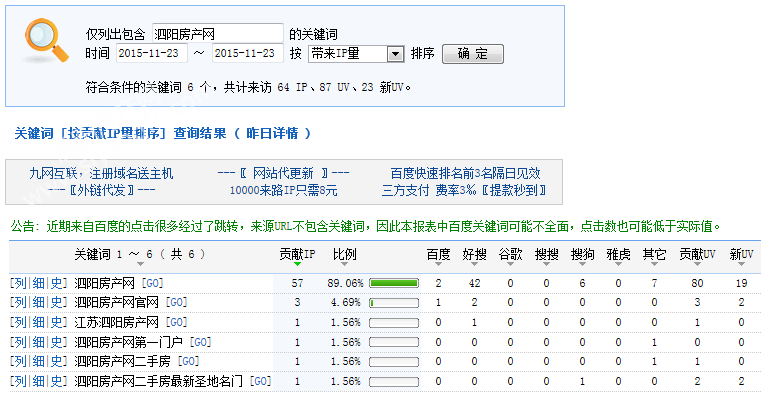This screenshot has height=404, width=777.
Task: Click the sort arrow under 贡献IP
Action: [296, 264]
